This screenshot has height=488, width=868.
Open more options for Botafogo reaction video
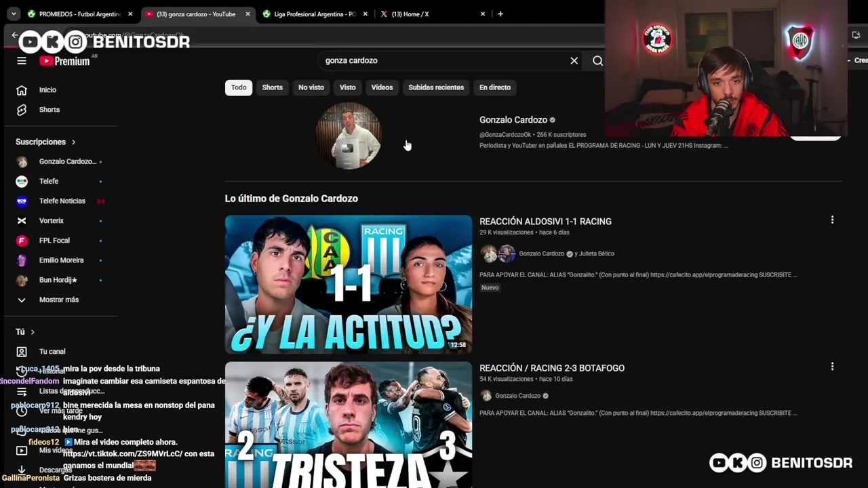click(832, 366)
